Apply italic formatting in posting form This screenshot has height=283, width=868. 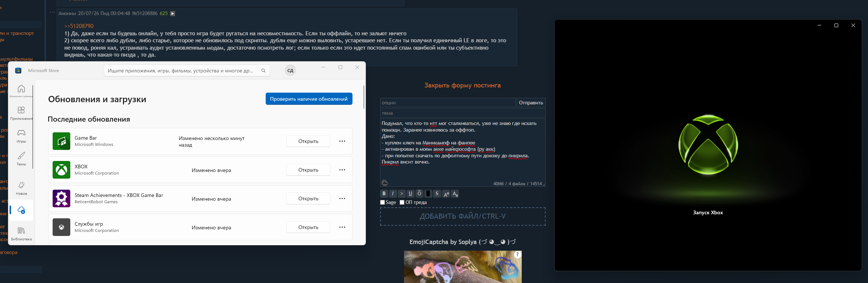(x=393, y=194)
